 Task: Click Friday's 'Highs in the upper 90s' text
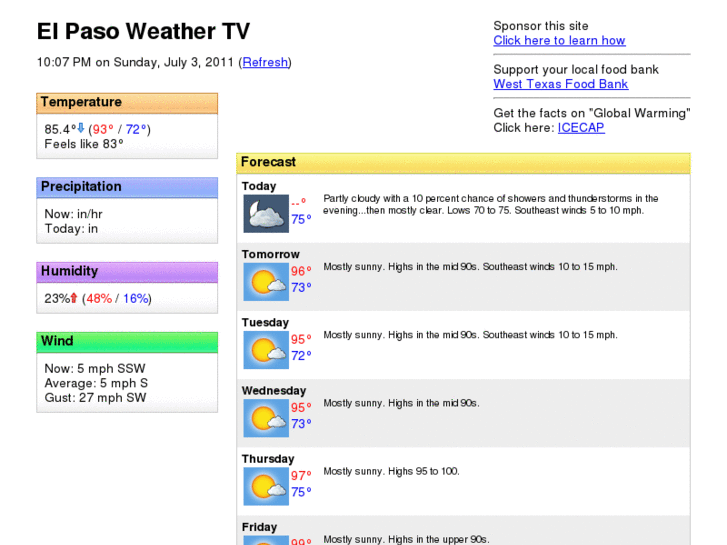439,539
